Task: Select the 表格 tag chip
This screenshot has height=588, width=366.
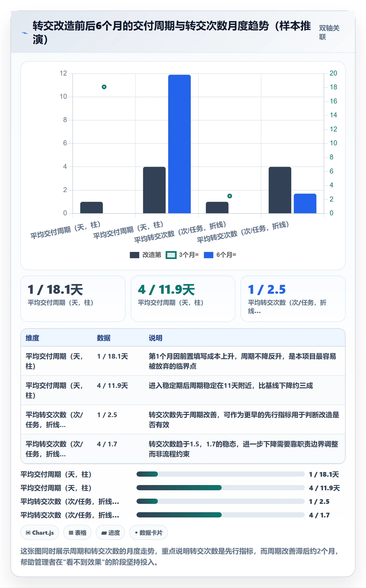Action: click(77, 533)
